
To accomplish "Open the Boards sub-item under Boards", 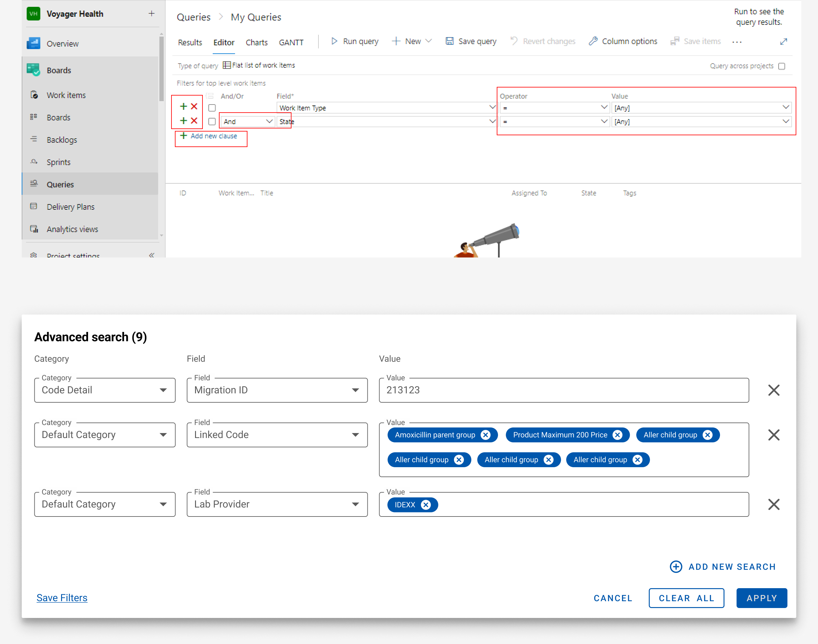I will coord(91,117).
